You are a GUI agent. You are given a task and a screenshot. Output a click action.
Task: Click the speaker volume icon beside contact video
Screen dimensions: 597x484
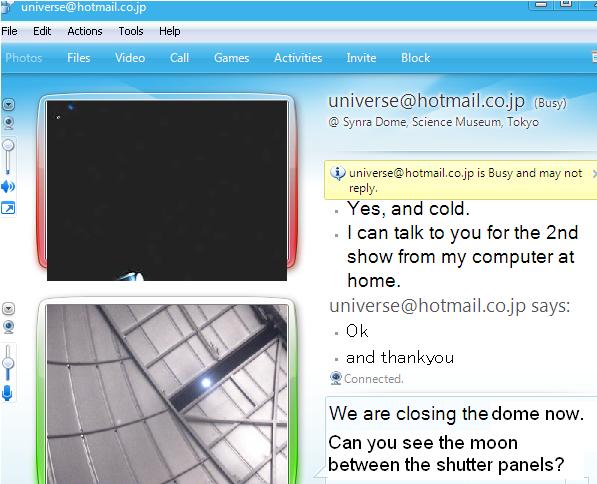(x=8, y=187)
